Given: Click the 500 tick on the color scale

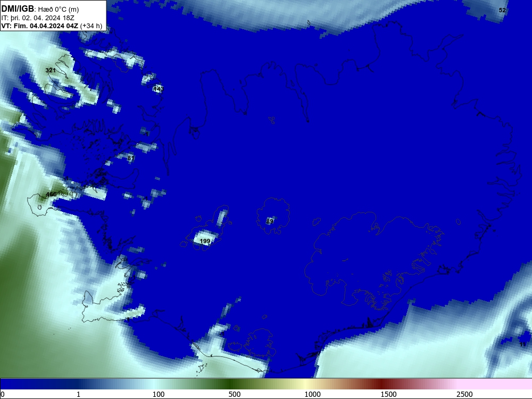Looking at the screenshot, I should point(235,394).
